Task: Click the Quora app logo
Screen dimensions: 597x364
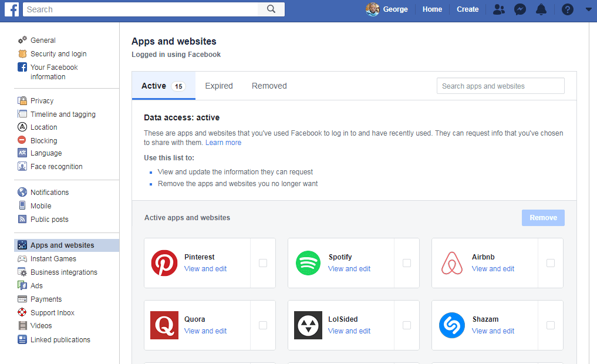Action: (x=164, y=325)
